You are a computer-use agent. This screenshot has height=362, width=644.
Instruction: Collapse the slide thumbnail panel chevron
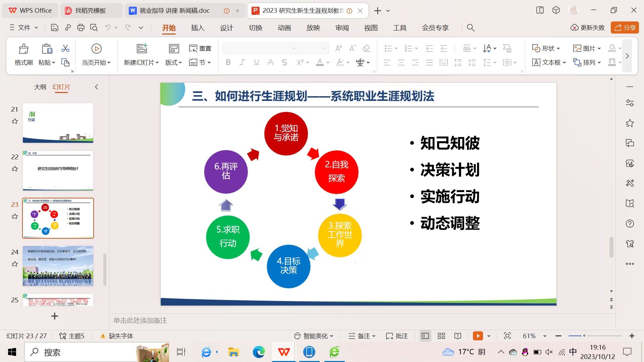tap(97, 87)
